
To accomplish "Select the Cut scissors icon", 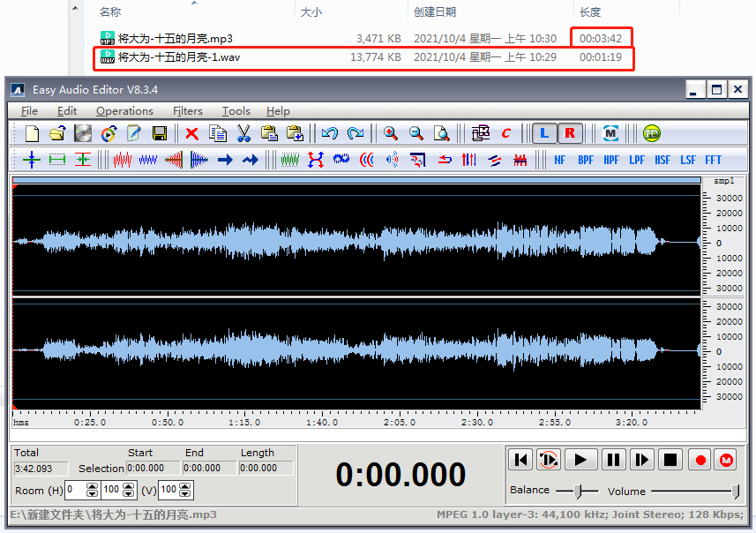I will 244,133.
